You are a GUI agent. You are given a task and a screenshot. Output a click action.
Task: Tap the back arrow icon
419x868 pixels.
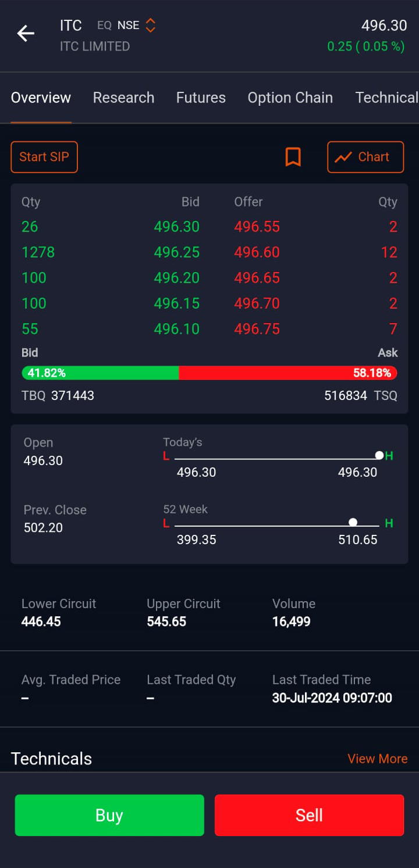[26, 34]
